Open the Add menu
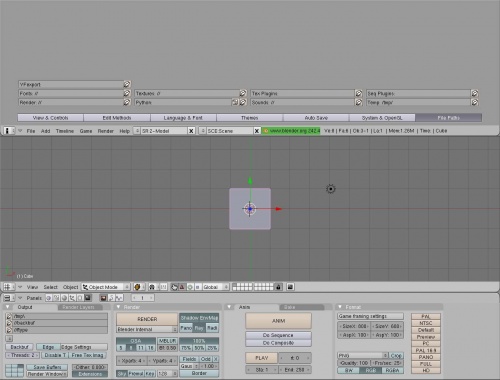This screenshot has height=380, width=500. (x=45, y=131)
